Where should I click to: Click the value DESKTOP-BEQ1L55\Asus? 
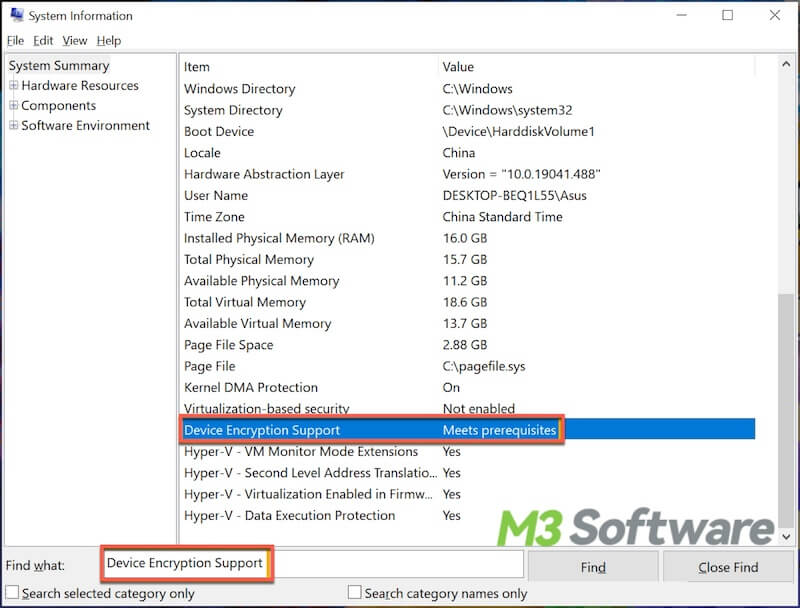[514, 195]
